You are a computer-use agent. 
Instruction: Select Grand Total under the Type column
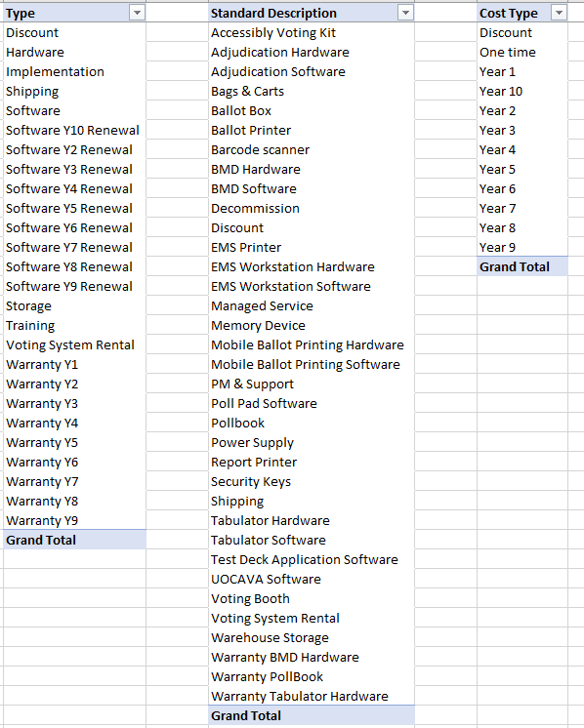click(x=74, y=540)
